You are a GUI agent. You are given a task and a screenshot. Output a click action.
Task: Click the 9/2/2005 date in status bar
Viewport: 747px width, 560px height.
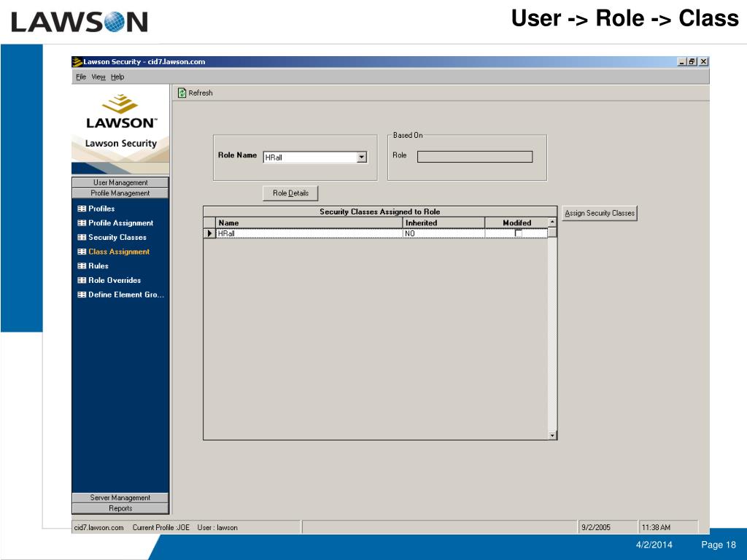click(596, 528)
